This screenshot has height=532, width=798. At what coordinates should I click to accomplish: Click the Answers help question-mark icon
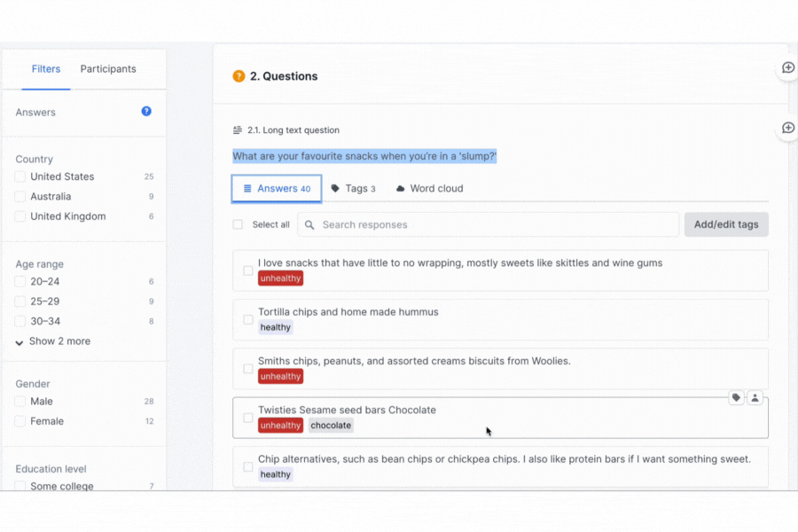146,112
